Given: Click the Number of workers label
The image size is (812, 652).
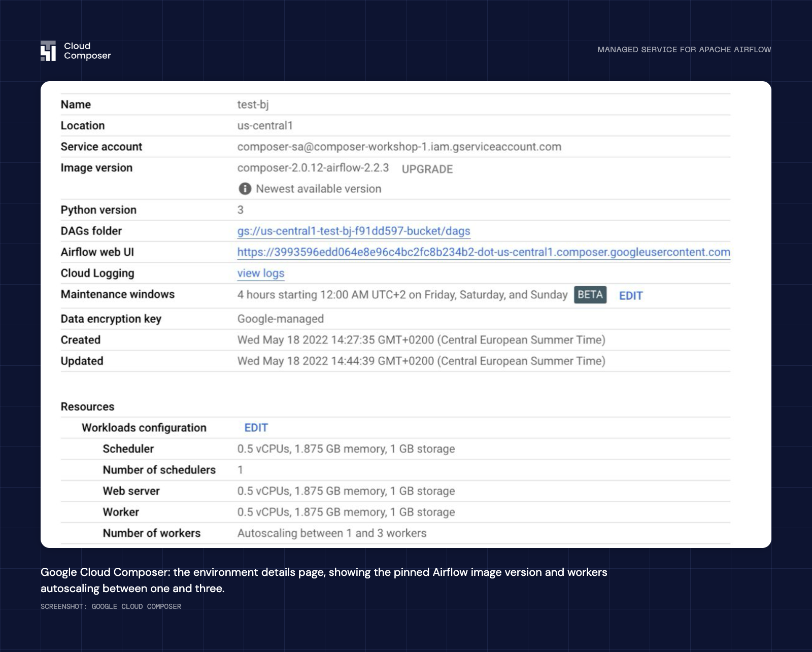Looking at the screenshot, I should [x=152, y=533].
